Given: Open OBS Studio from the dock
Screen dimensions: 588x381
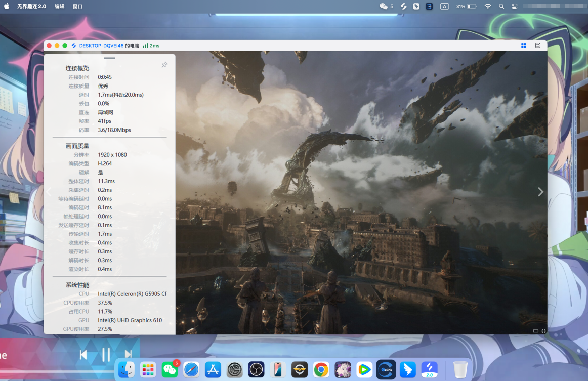Looking at the screenshot, I should (257, 370).
